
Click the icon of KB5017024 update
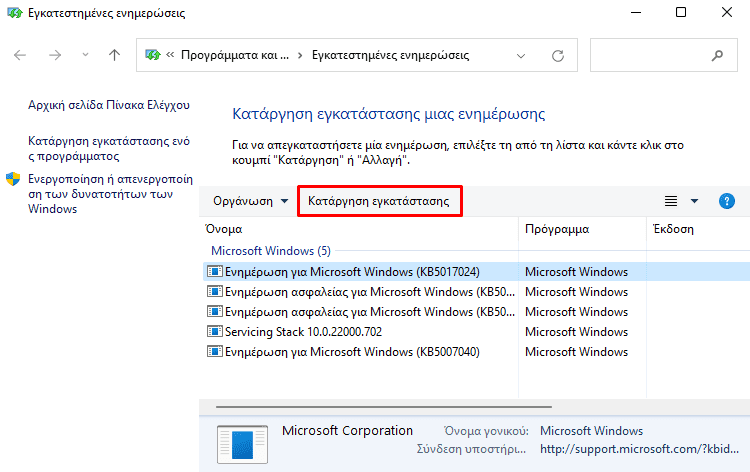click(x=215, y=272)
